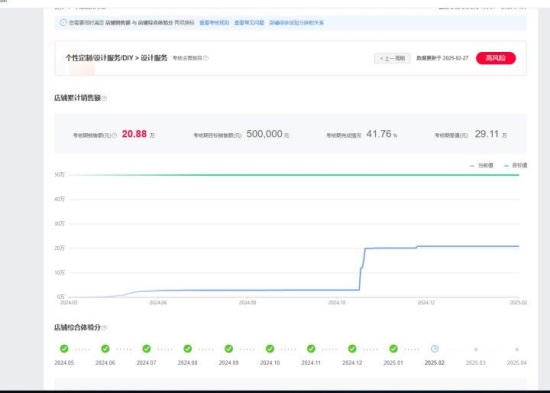Click the clock icon for 2025.02
The width and height of the screenshot is (550, 393).
point(435,349)
